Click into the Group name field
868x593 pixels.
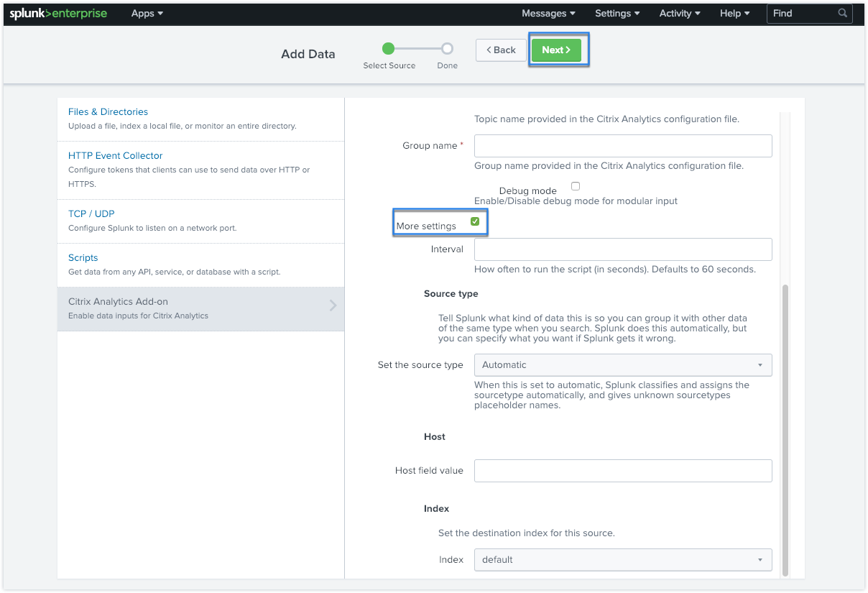pyautogui.click(x=622, y=146)
